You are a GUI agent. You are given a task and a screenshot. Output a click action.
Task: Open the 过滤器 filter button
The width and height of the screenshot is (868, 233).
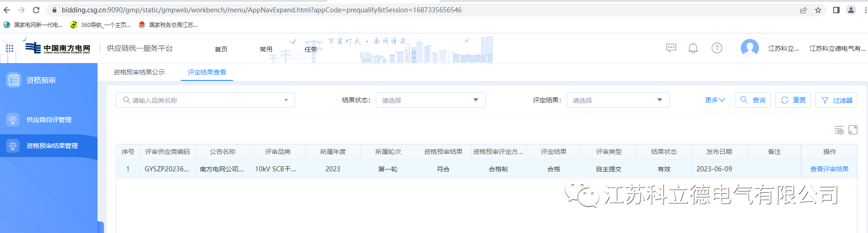pos(836,100)
